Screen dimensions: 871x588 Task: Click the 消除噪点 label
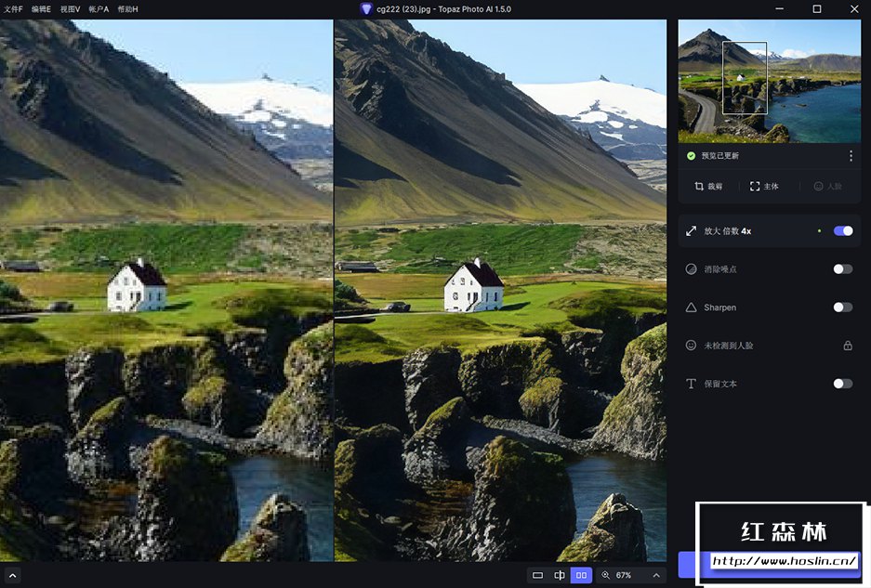tap(719, 269)
